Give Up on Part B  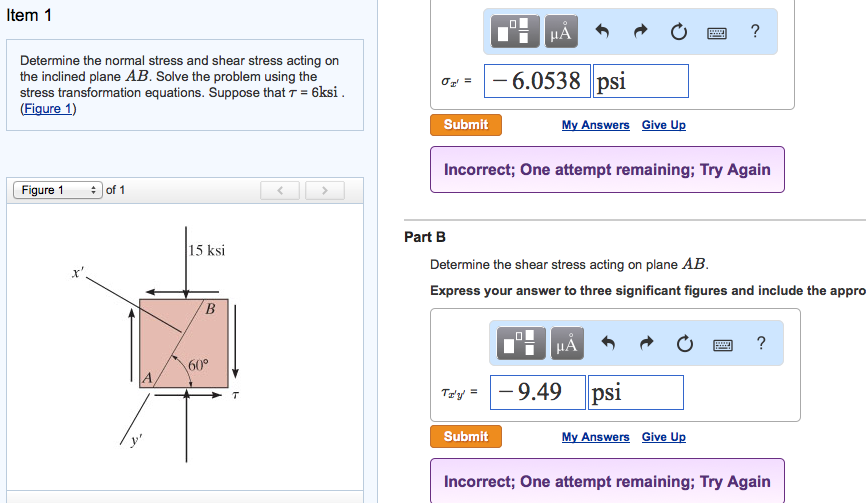click(663, 437)
